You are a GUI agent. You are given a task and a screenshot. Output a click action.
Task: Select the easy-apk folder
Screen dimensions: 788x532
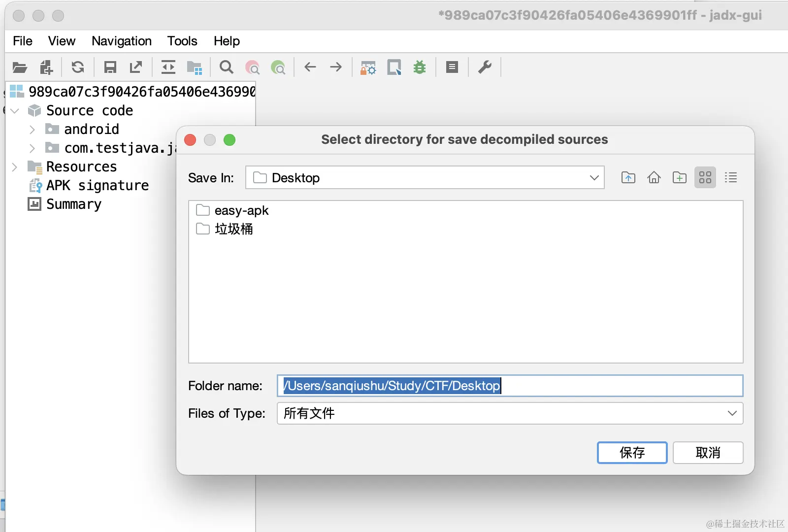point(232,210)
